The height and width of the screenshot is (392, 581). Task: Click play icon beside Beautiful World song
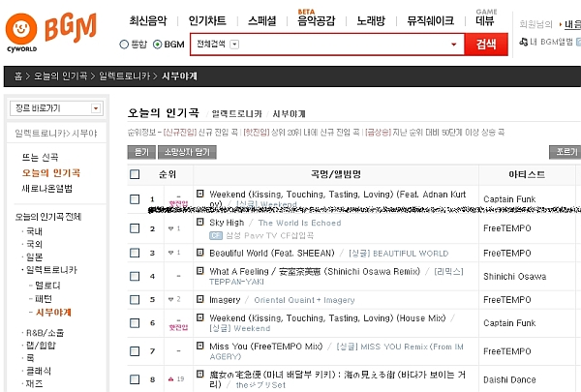click(200, 253)
